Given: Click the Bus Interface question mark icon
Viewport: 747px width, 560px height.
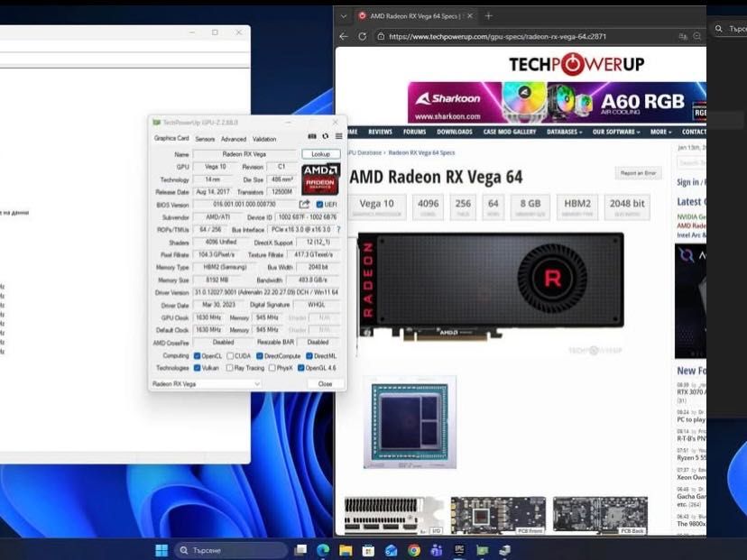Looking at the screenshot, I should tap(338, 230).
